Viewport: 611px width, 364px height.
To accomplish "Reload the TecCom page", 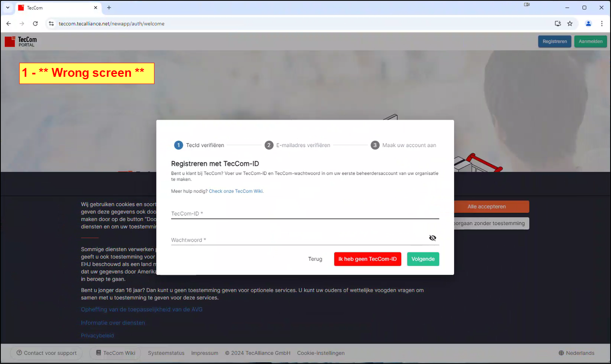I will (x=35, y=24).
